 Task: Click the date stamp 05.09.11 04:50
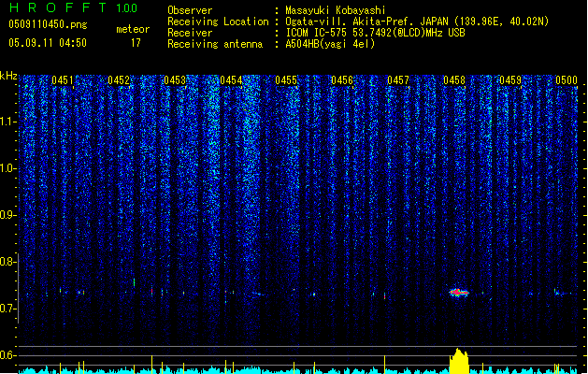click(x=48, y=43)
